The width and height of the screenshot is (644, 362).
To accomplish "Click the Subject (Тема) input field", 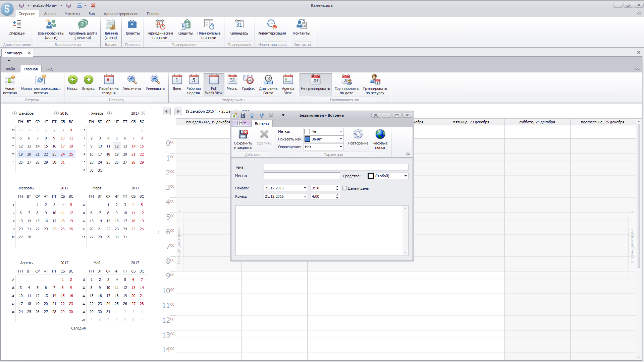I will 336,167.
